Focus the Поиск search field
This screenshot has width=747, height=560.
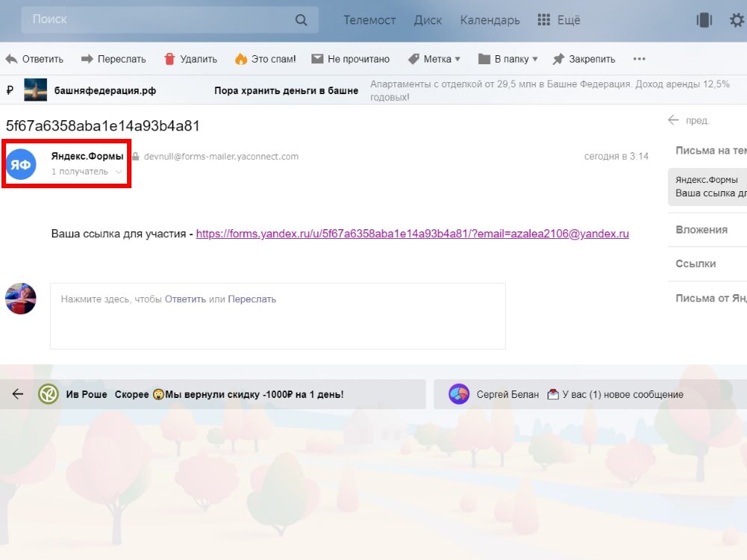tap(170, 20)
